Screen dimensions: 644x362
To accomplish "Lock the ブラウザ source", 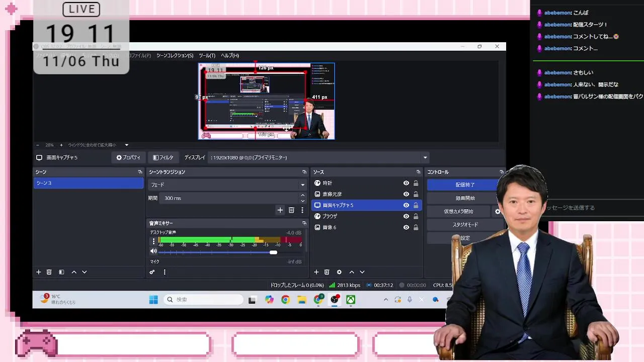I will (x=416, y=216).
